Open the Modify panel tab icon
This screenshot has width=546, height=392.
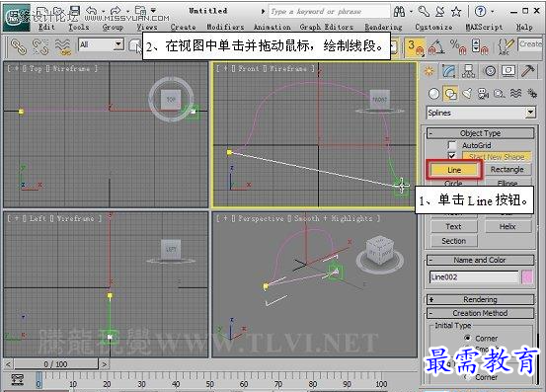[x=449, y=71]
